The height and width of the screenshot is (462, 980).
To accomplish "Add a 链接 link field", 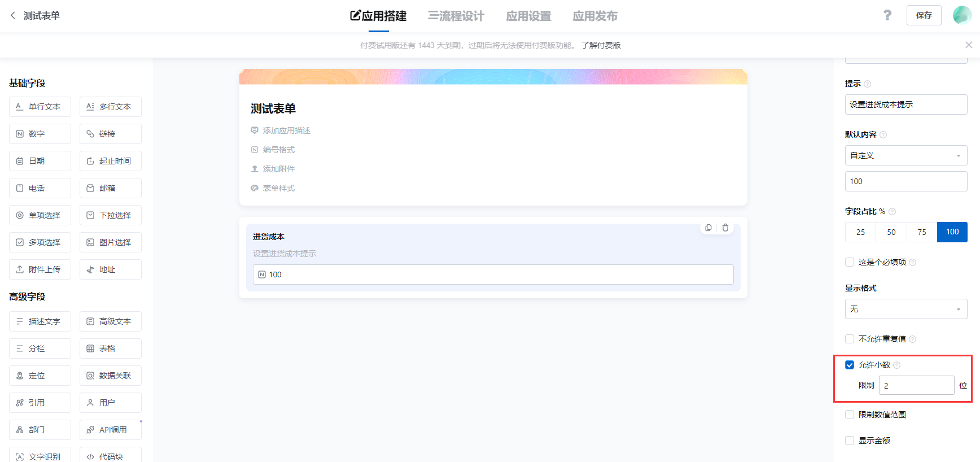I will (111, 134).
